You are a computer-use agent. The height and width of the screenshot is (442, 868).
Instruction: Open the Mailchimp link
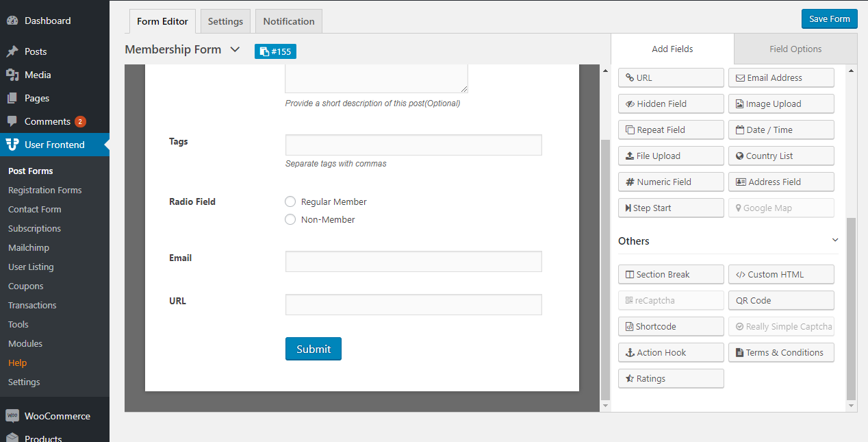coord(29,247)
